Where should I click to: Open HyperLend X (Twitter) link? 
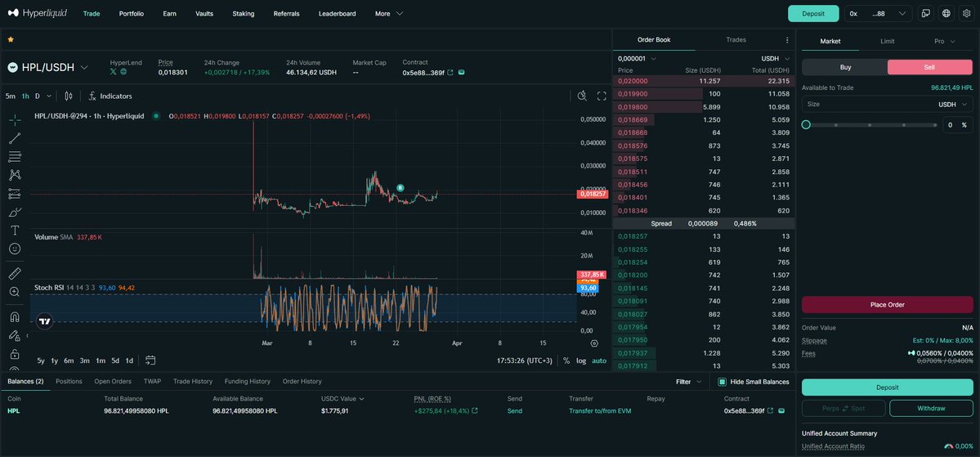113,72
